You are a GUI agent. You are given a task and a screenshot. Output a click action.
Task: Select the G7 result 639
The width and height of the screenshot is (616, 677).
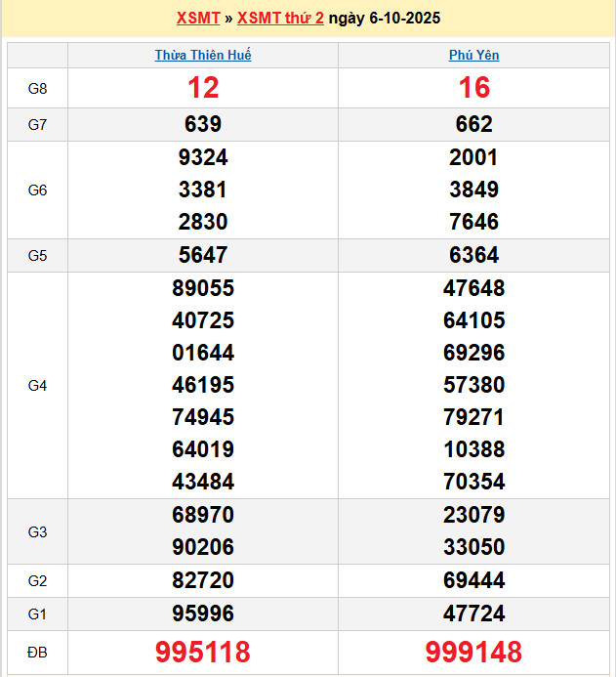pyautogui.click(x=203, y=125)
